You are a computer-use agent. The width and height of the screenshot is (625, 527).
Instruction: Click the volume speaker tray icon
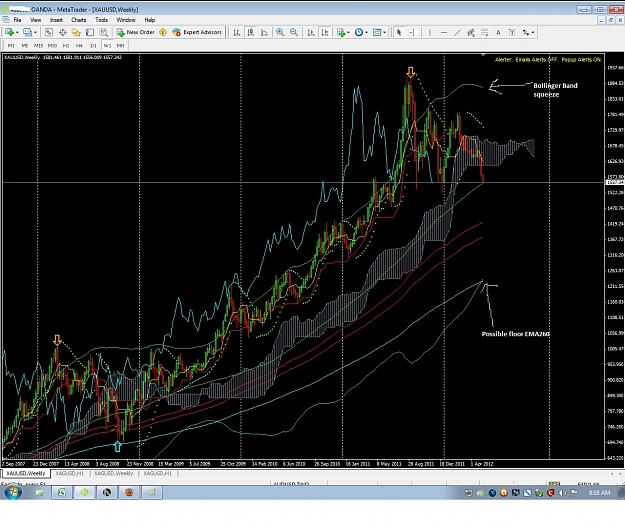(x=562, y=493)
